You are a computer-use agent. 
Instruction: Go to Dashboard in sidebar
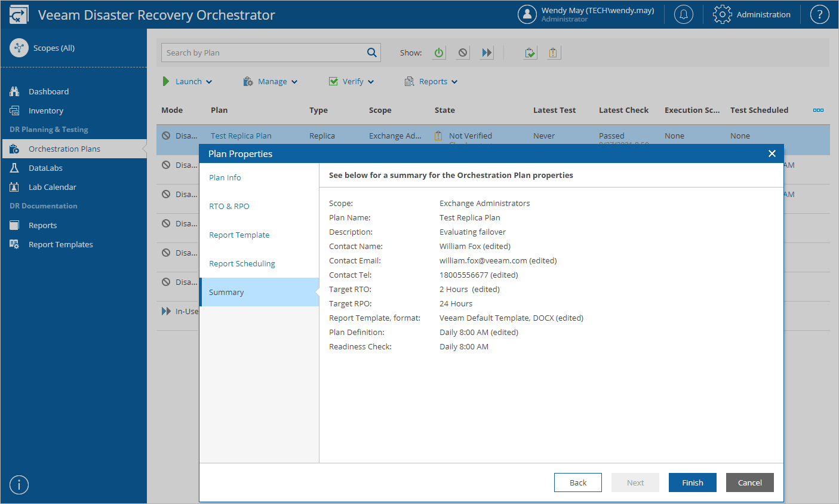click(48, 91)
